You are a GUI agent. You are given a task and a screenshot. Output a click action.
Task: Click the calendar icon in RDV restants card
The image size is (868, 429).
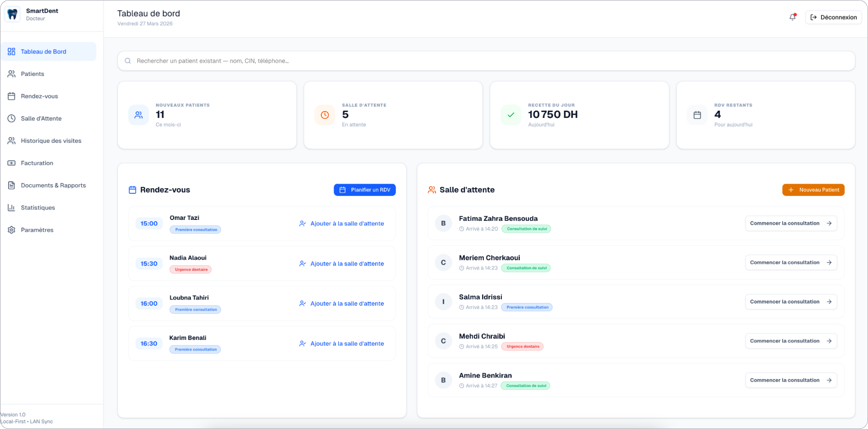(x=697, y=115)
